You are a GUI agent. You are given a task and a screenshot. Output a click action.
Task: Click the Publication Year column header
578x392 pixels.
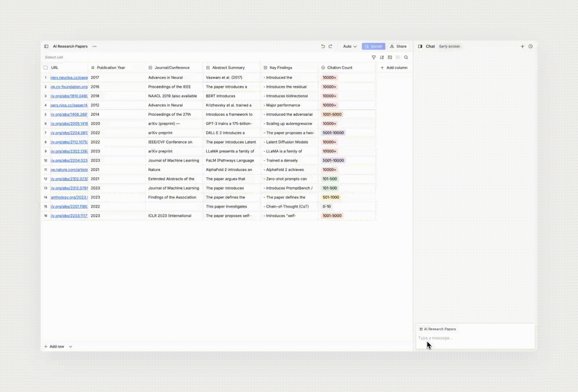click(x=117, y=68)
